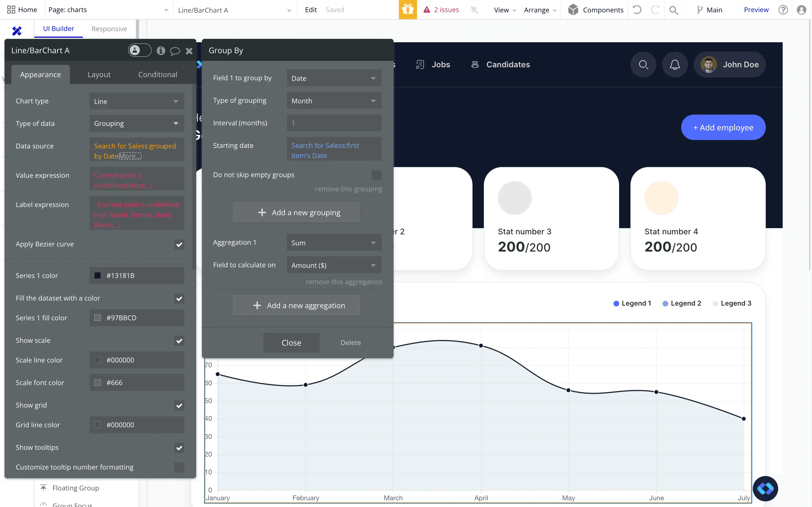
Task: Uncheck Apply Bezier curve
Action: 179,244
